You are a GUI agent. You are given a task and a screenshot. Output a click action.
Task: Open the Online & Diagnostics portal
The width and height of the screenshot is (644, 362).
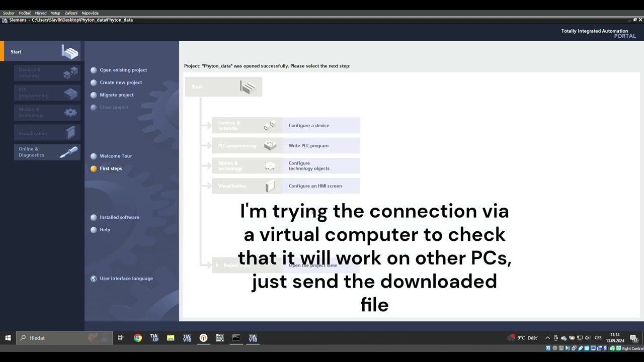[x=47, y=152]
